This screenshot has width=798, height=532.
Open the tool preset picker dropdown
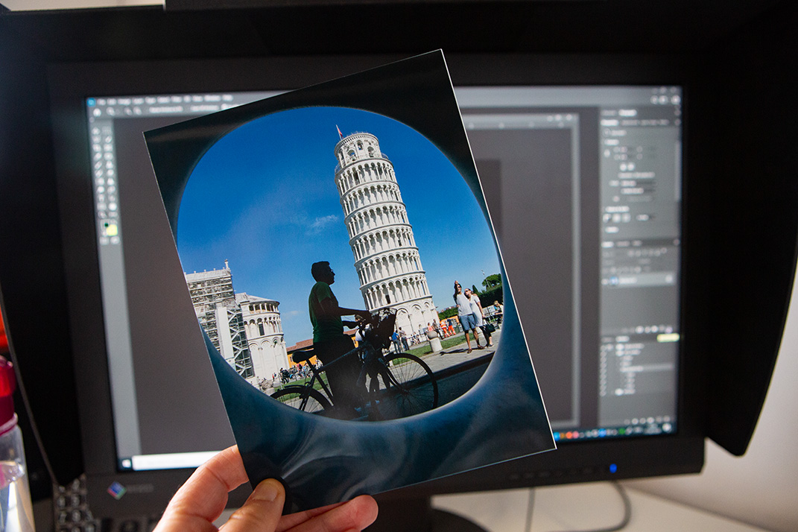(110, 111)
